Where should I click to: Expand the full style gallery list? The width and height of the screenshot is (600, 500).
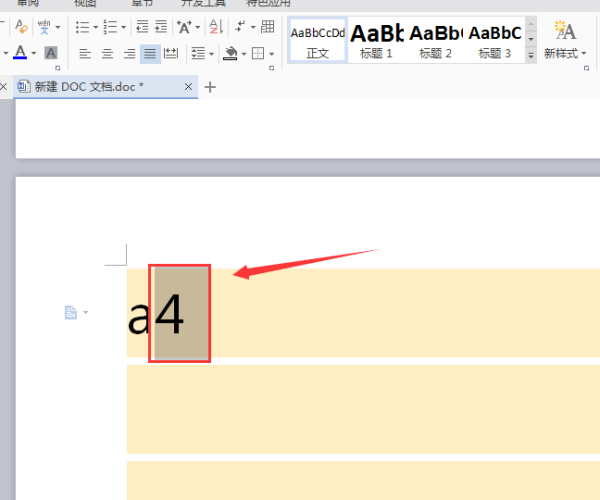click(531, 55)
